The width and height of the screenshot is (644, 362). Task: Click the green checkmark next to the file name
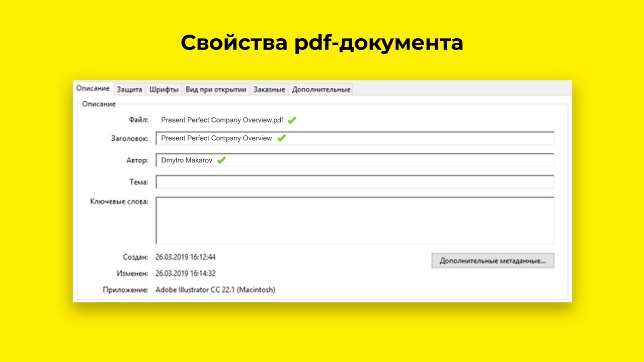pyautogui.click(x=292, y=120)
